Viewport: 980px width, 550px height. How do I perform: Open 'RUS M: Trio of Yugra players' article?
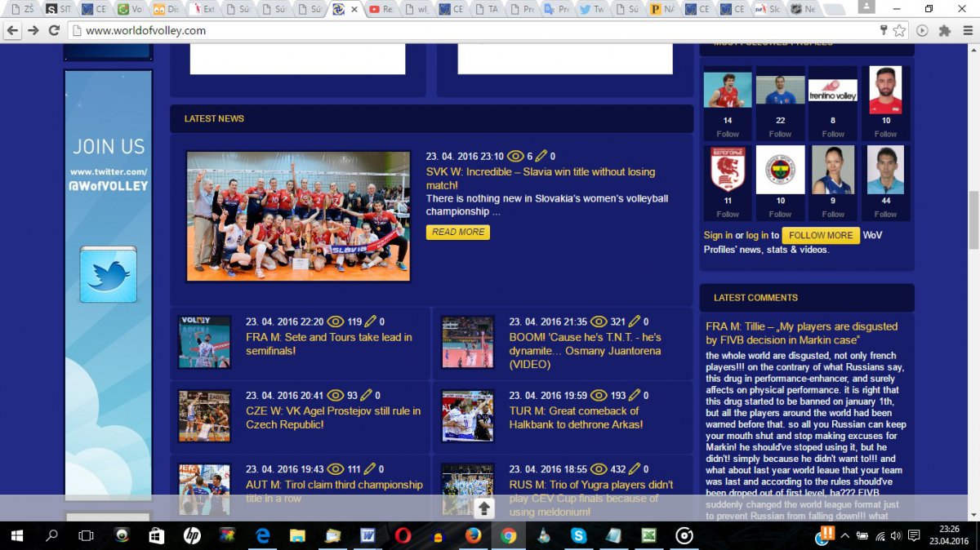(591, 499)
